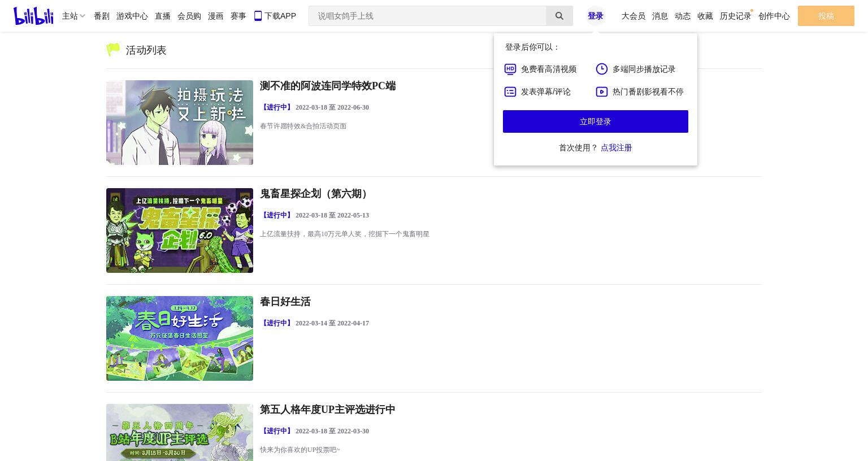Expand the 主站 dropdown

click(73, 16)
